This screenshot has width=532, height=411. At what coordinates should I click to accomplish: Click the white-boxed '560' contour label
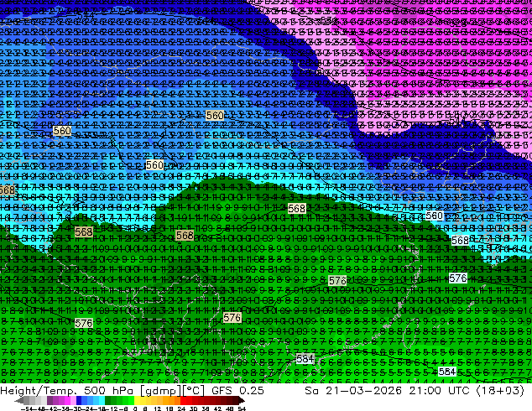435,216
